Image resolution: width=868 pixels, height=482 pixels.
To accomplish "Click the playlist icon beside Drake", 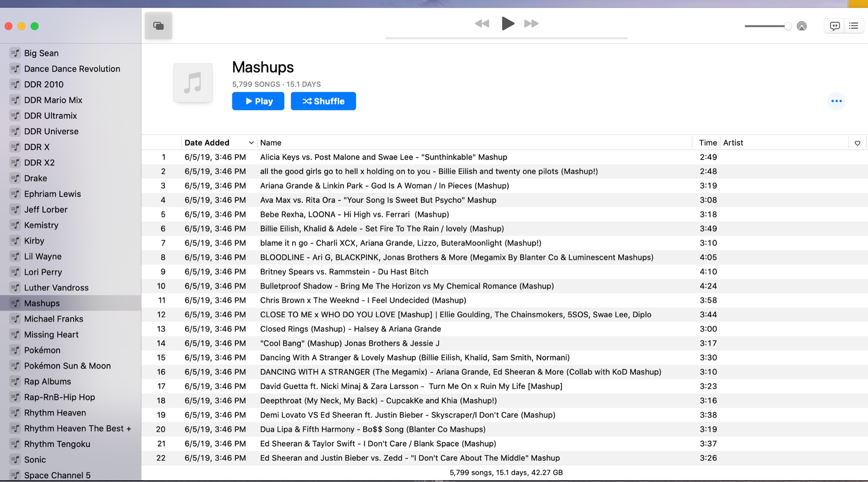I will tap(15, 178).
